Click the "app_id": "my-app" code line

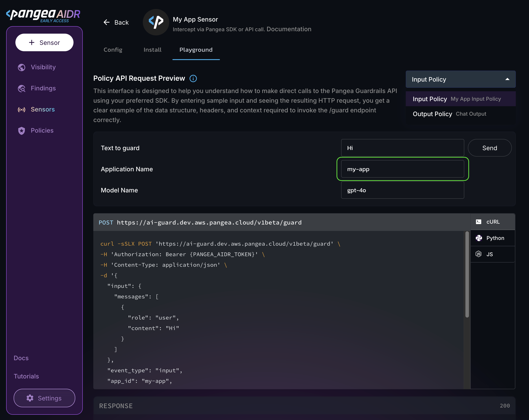pos(140,381)
